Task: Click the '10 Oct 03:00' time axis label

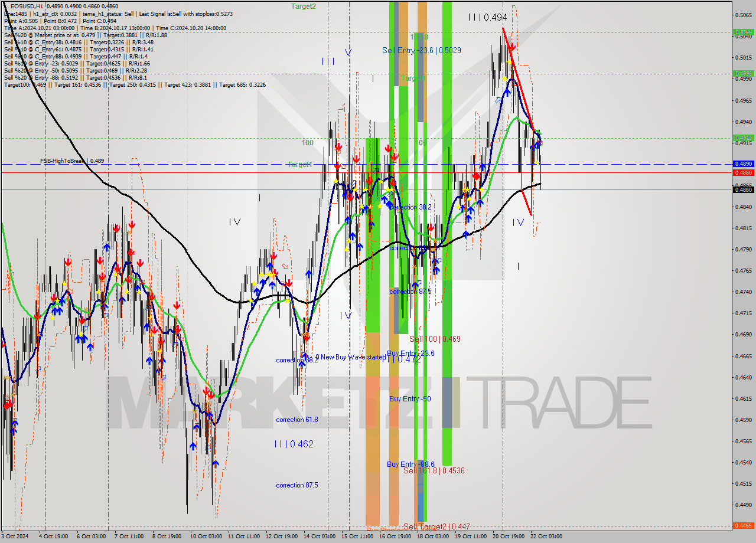Action: [x=206, y=537]
